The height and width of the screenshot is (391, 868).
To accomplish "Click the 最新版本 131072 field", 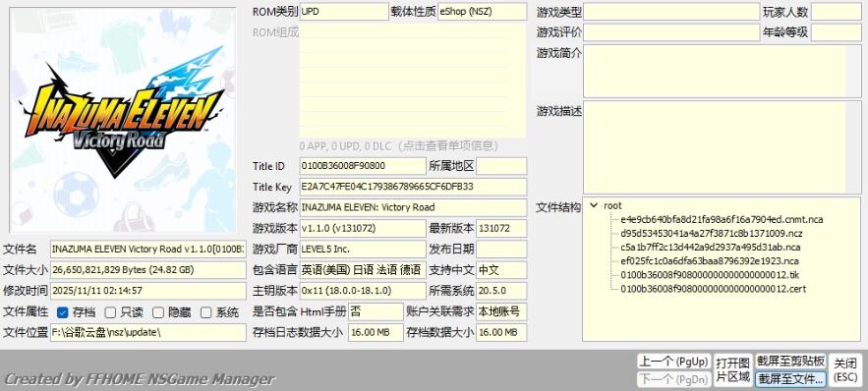I will coord(501,228).
